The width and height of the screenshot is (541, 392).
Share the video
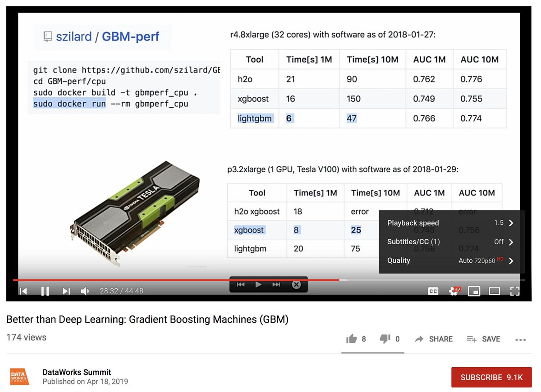pos(434,339)
